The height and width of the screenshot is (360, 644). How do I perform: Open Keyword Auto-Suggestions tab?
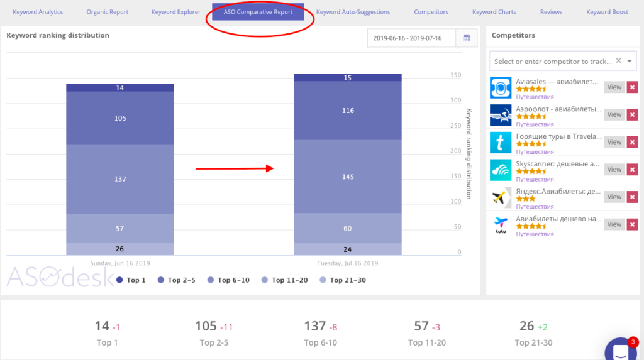353,12
